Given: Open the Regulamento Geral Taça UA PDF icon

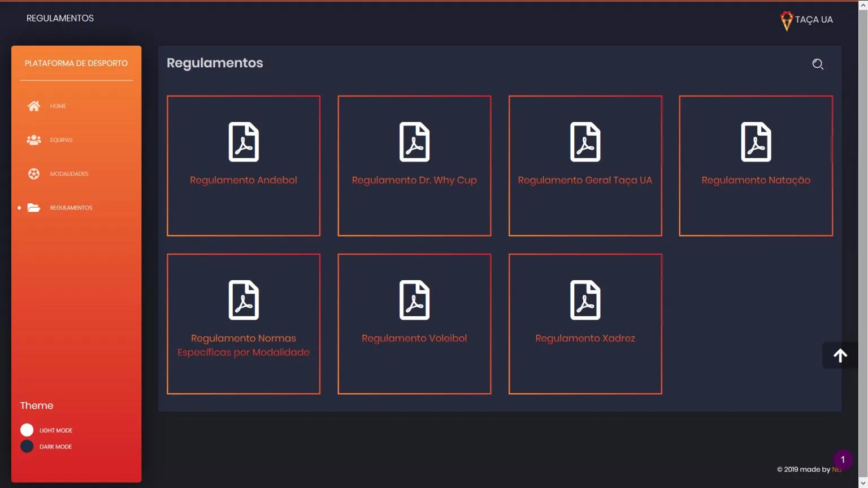Looking at the screenshot, I should pyautogui.click(x=585, y=142).
